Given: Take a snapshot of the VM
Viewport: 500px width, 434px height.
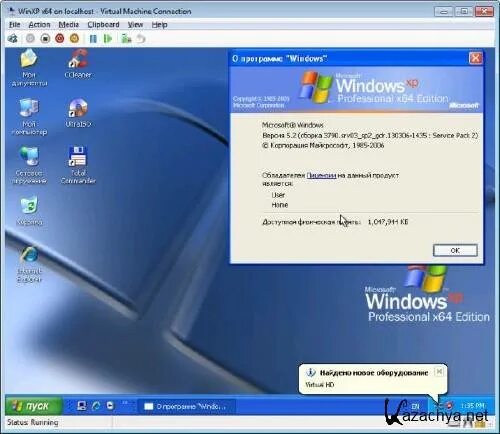Looking at the screenshot, I should pyautogui.click(x=126, y=39).
